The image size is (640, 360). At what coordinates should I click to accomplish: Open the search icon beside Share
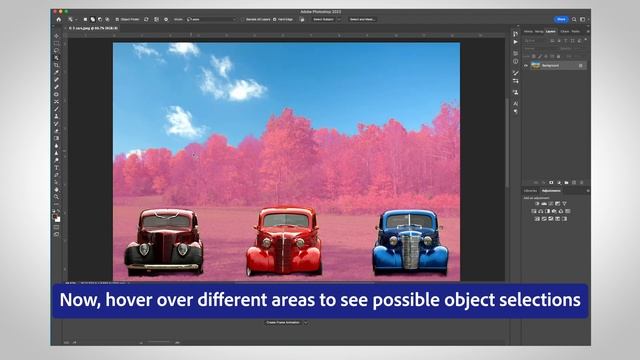(x=574, y=19)
